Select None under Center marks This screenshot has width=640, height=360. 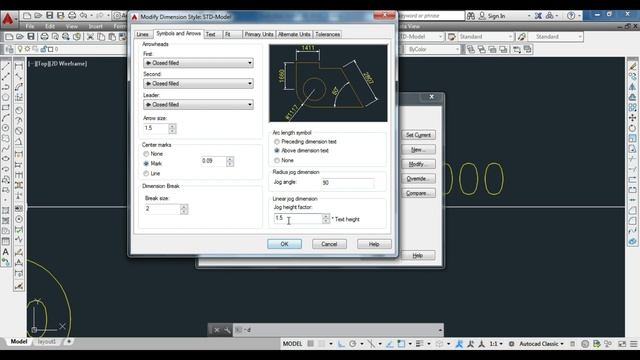146,154
